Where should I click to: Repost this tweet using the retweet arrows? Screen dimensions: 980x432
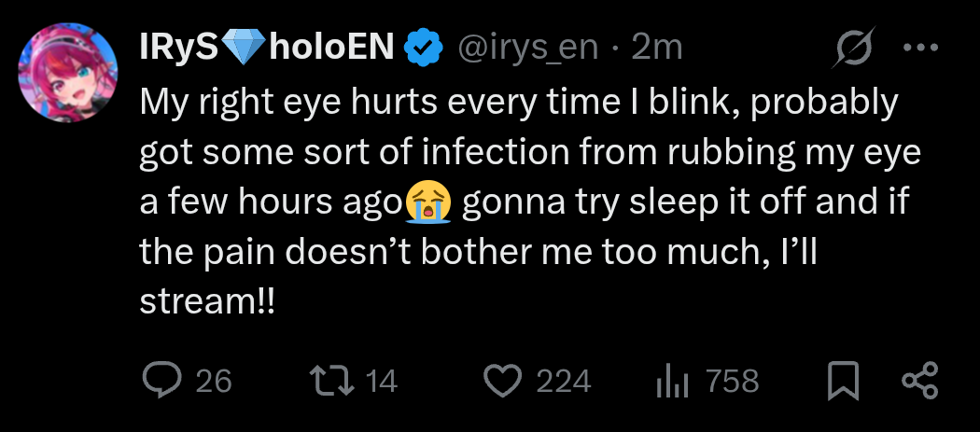pyautogui.click(x=331, y=381)
